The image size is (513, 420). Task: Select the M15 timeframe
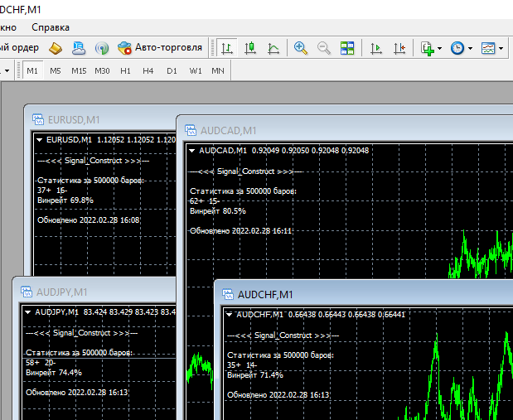(x=79, y=70)
